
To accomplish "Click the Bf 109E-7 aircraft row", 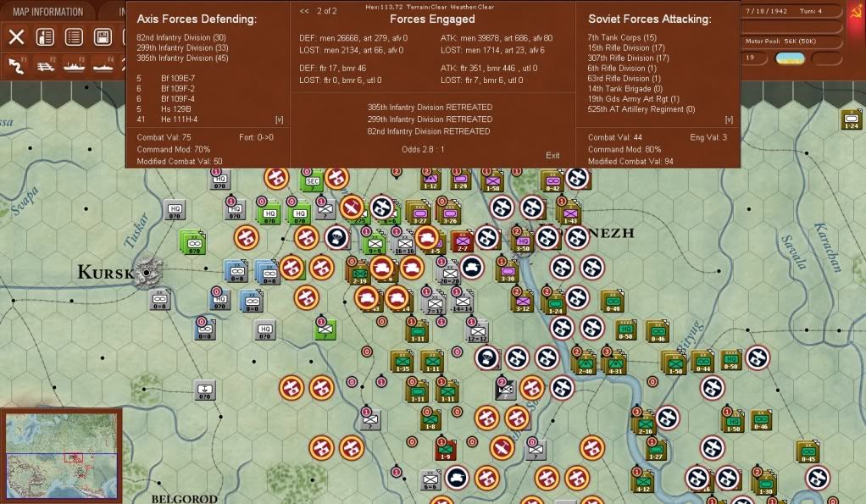I will pyautogui.click(x=166, y=79).
